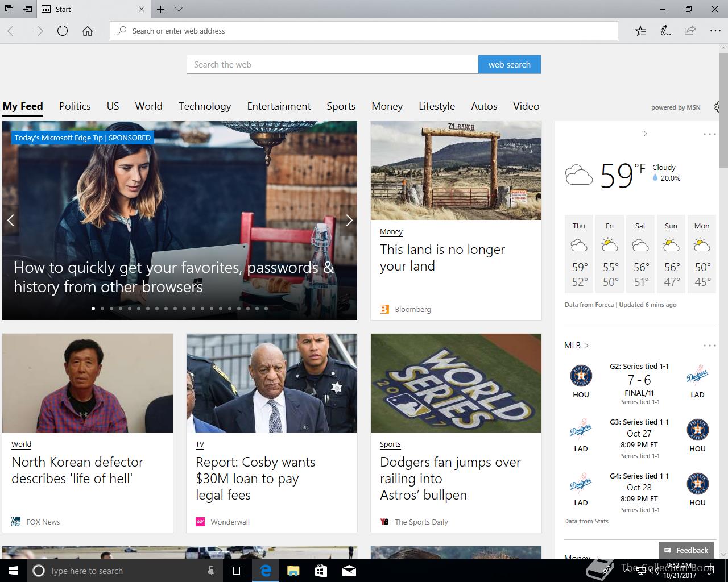Image resolution: width=728 pixels, height=582 pixels.
Task: Select Sunday forecast tile
Action: 671,254
